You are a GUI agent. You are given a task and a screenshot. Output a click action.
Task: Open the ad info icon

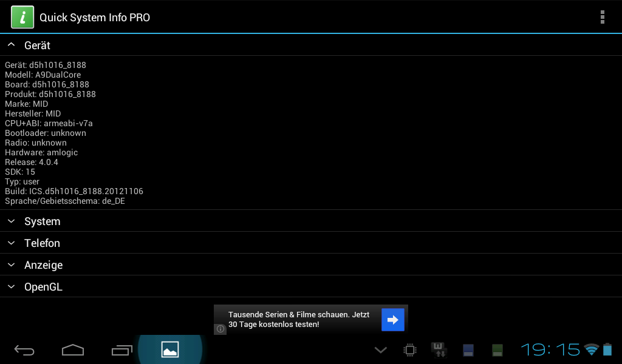[x=220, y=329]
